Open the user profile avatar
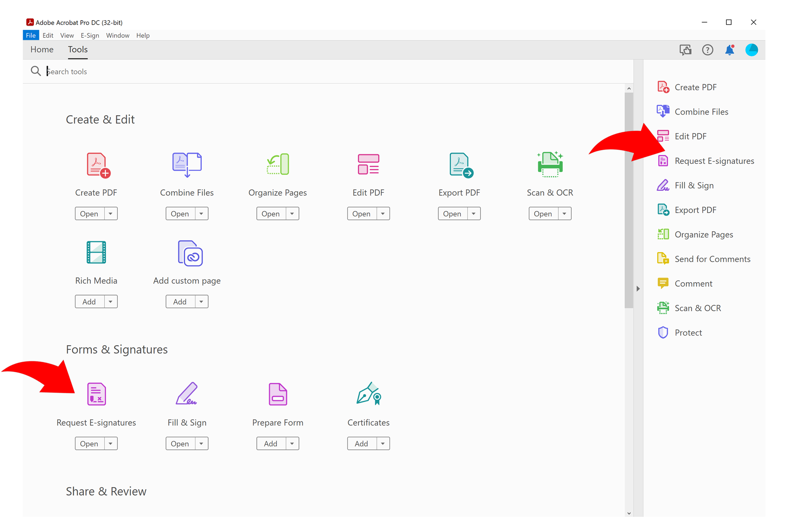 [x=752, y=50]
